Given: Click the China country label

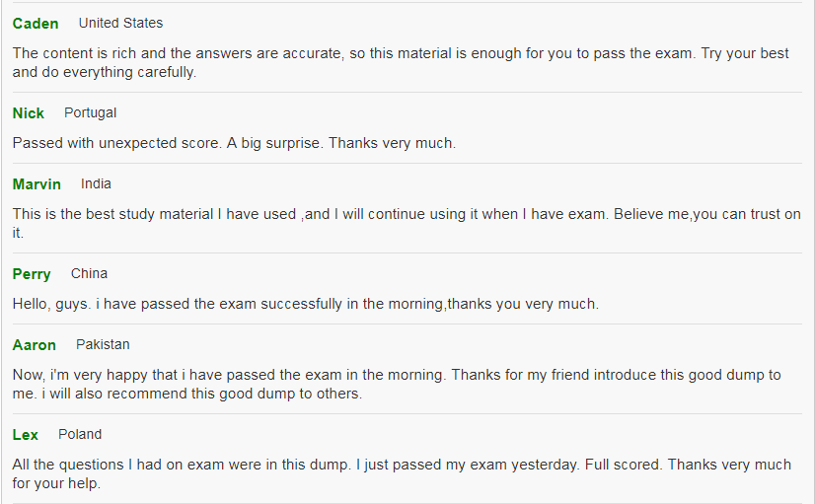Looking at the screenshot, I should [x=89, y=274].
